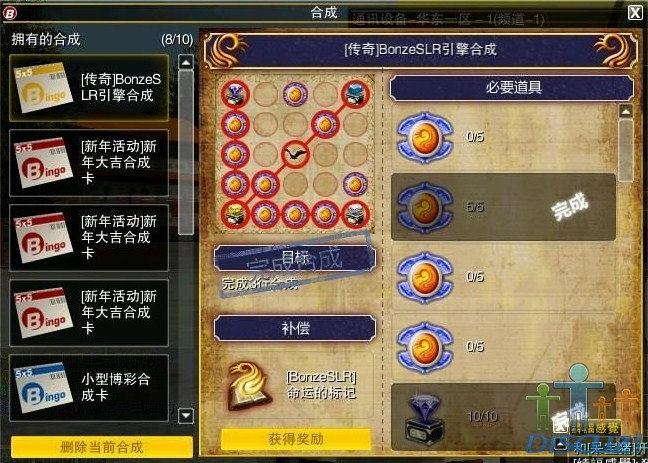Image resolution: width=648 pixels, height=463 pixels.
Task: Click the phoenix book reward icon
Action: coord(248,386)
